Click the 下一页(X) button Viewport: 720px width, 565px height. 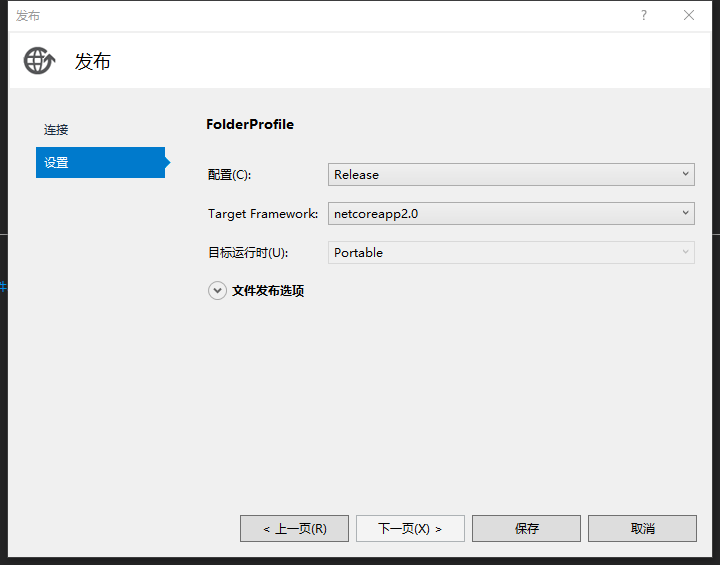point(410,529)
